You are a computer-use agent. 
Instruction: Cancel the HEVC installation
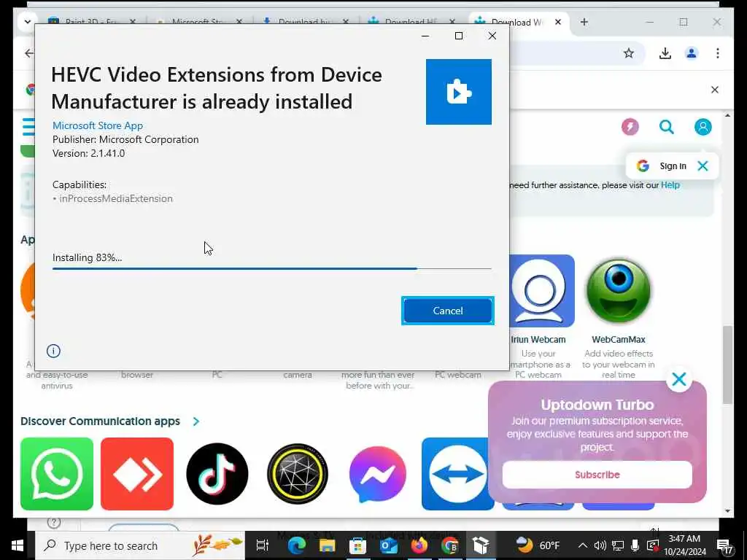click(x=447, y=311)
